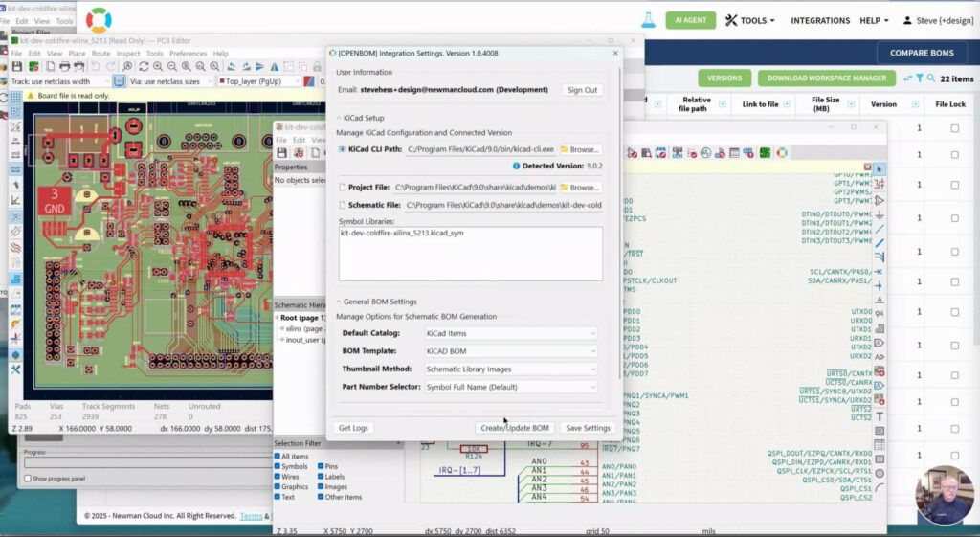Viewport: 980px width, 537px height.
Task: Click the Create/Update BOM button
Action: (514, 428)
